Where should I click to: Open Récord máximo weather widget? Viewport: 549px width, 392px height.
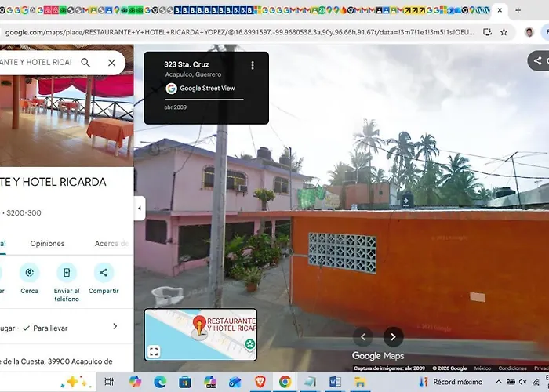click(x=451, y=382)
